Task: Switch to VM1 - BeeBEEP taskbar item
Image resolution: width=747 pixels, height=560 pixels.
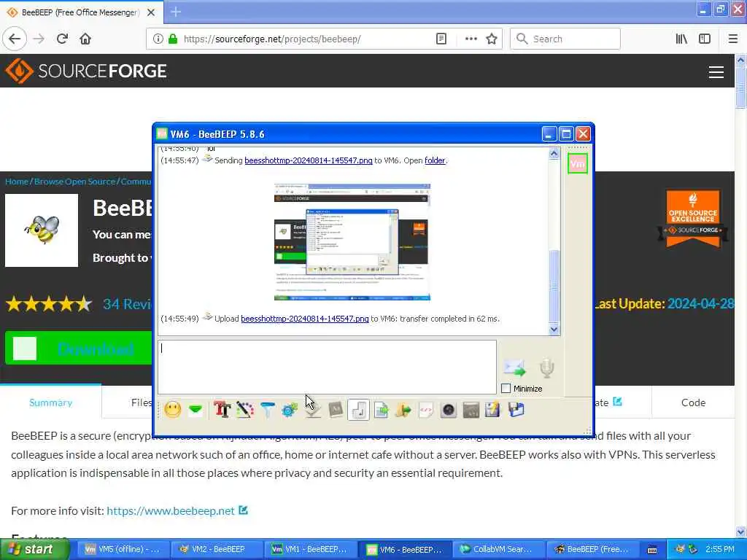Action: point(309,549)
